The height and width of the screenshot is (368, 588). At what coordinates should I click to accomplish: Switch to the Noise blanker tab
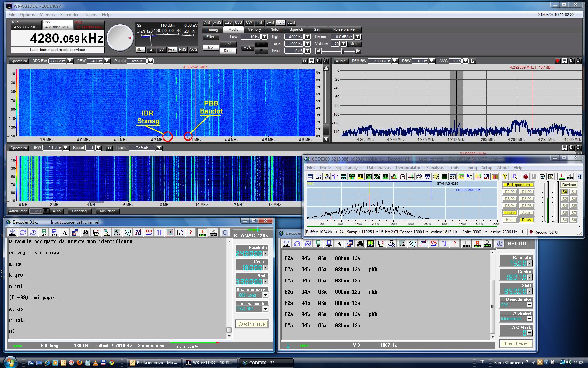point(344,29)
